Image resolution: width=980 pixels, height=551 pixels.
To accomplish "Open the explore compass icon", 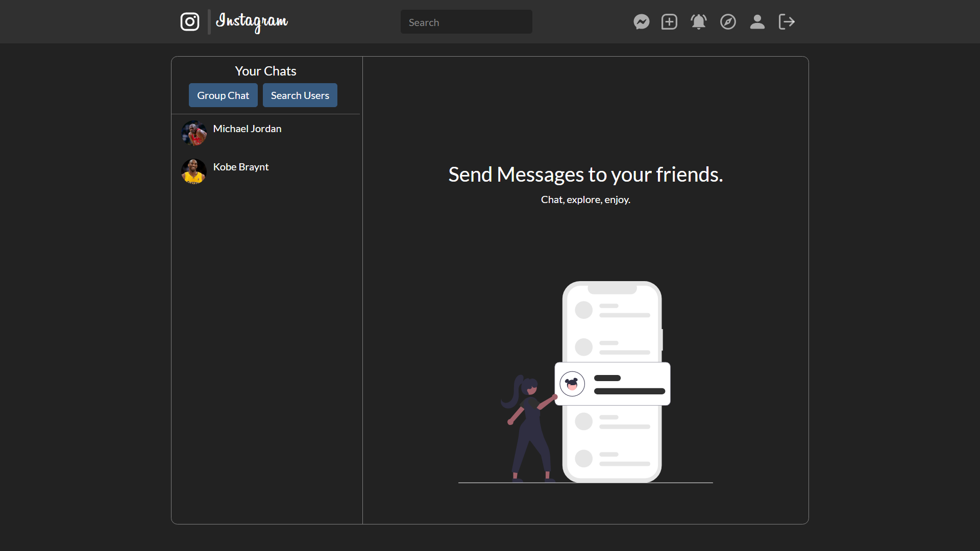I will click(x=728, y=22).
